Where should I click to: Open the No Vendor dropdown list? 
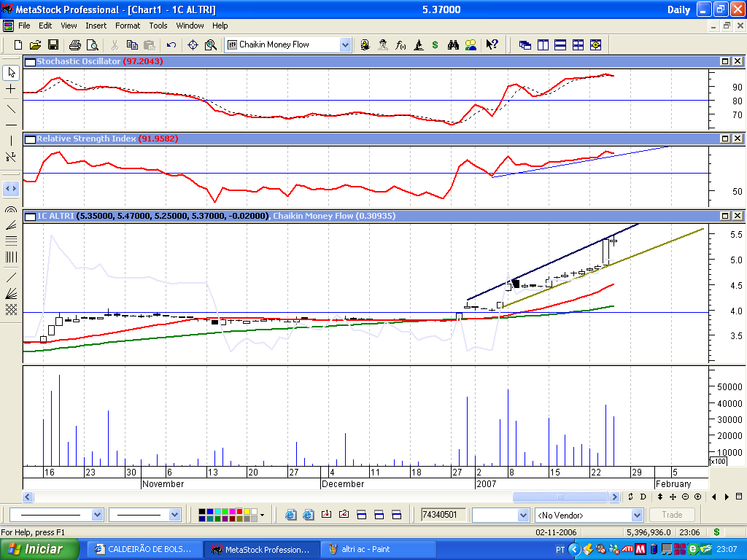[x=637, y=516]
